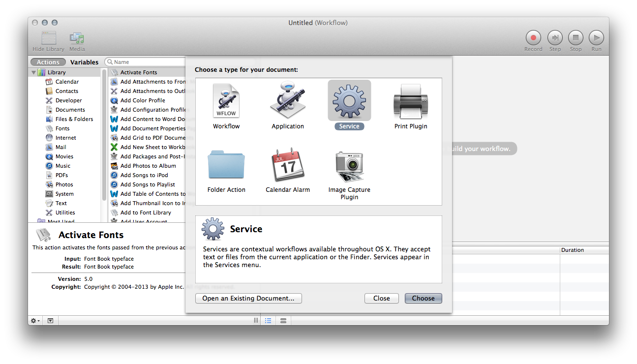The image size is (637, 364).
Task: Select Utilities category in library
Action: click(x=65, y=212)
